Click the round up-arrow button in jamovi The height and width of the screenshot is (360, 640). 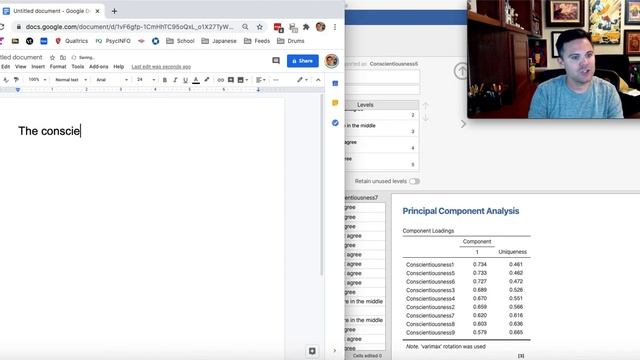tap(461, 71)
